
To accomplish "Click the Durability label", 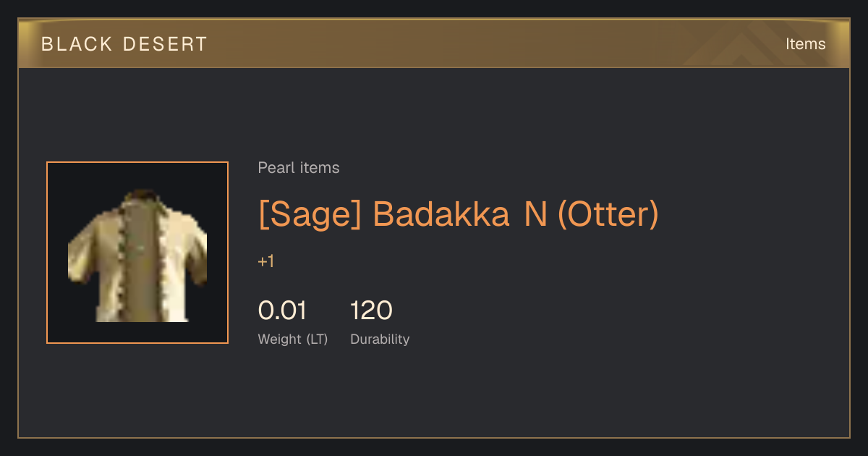I will click(x=380, y=339).
